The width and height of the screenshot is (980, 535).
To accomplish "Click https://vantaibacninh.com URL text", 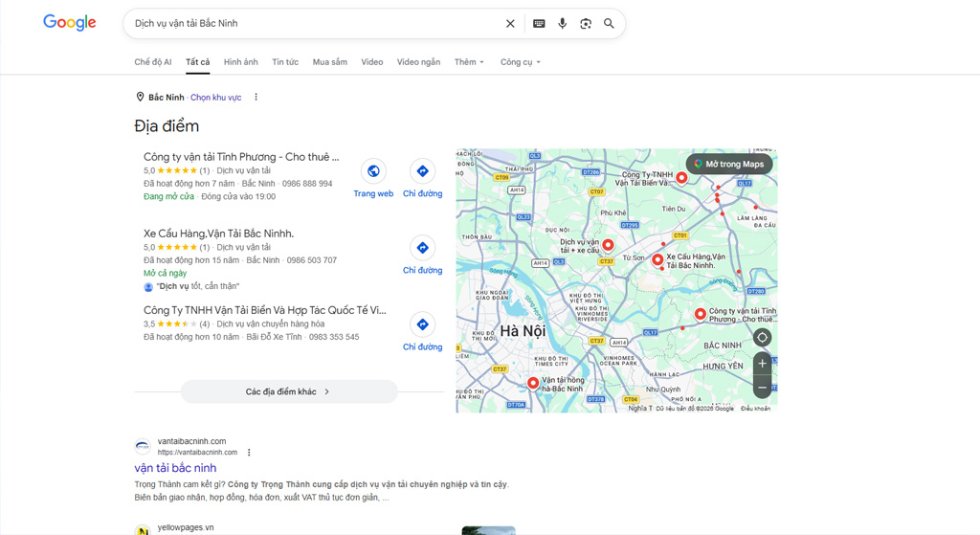I will point(197,453).
